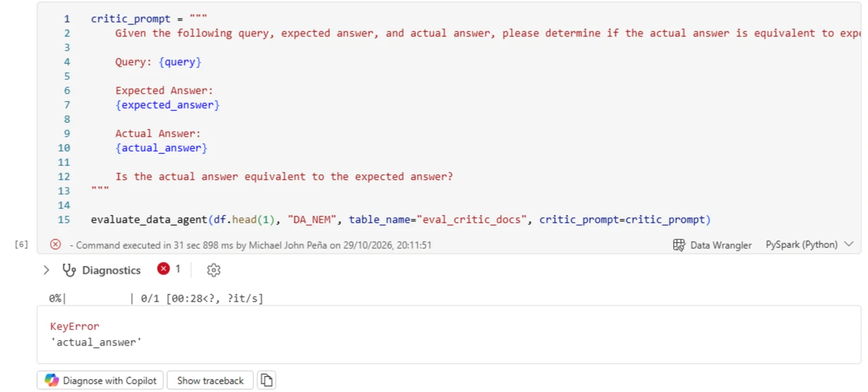Click cell execution count [6]
Image resolution: width=868 pixels, height=392 pixels.
coord(21,245)
